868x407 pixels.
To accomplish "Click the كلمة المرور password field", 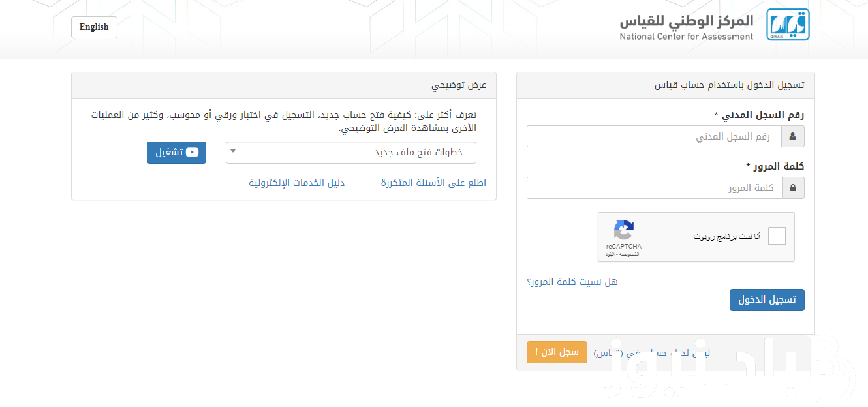I will (x=654, y=188).
